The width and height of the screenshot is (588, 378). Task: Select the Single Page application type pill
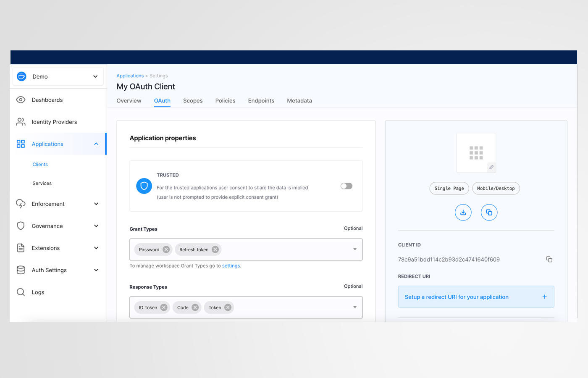(x=449, y=188)
